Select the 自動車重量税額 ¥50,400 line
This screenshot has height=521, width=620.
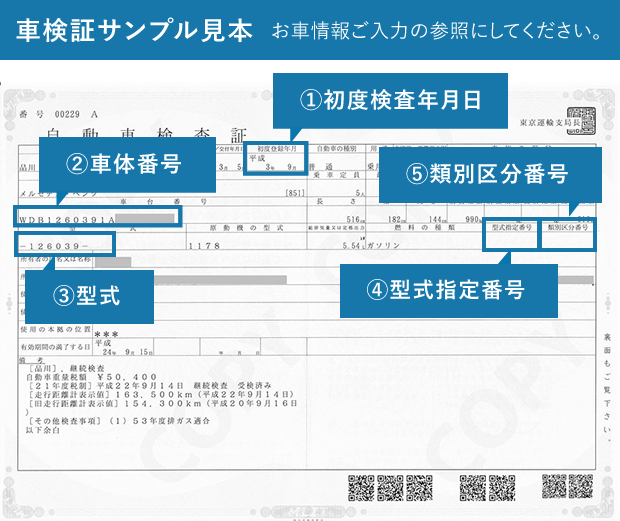click(91, 377)
